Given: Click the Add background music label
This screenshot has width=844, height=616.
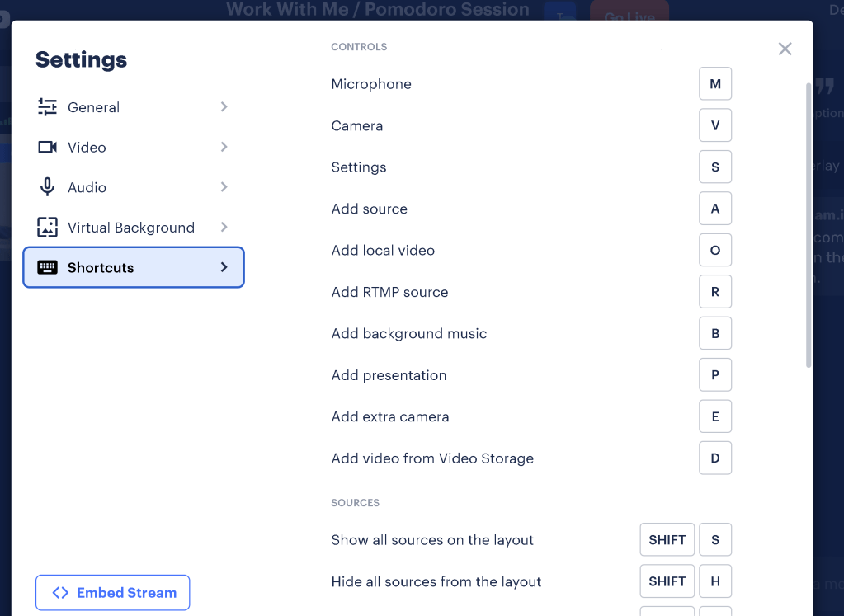Looking at the screenshot, I should (409, 333).
